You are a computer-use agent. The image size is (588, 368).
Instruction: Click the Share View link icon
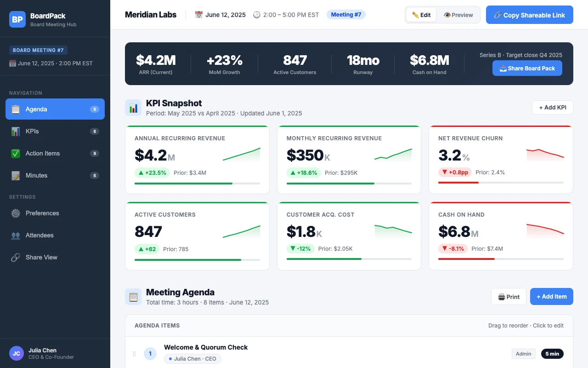coord(15,257)
